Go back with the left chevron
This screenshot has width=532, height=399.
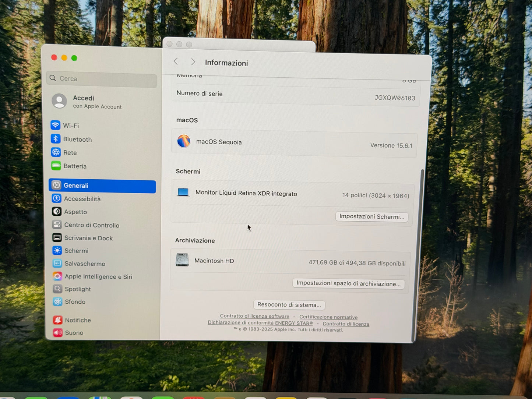coord(176,61)
